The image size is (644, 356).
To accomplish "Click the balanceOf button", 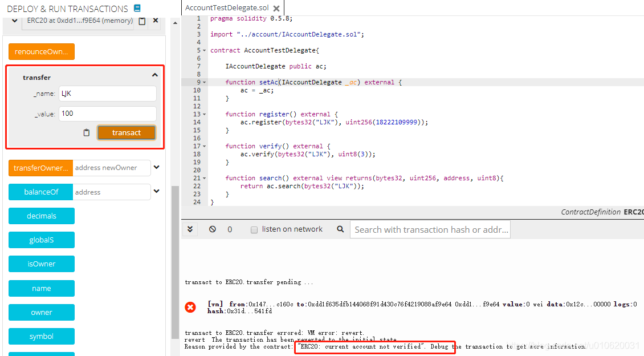I will pos(40,192).
